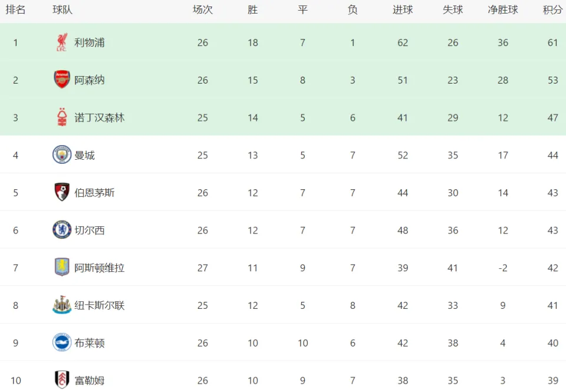Click the 进球 column header

pyautogui.click(x=403, y=10)
